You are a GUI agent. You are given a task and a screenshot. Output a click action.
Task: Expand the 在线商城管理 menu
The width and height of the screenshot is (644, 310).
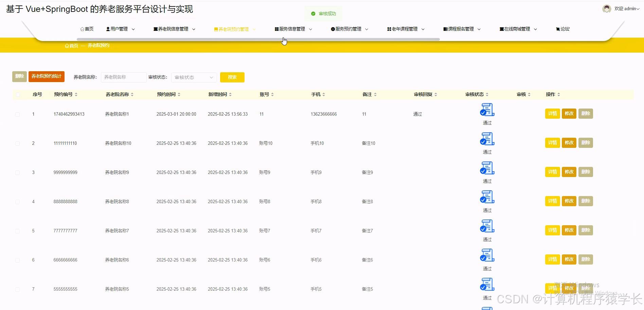pyautogui.click(x=518, y=29)
